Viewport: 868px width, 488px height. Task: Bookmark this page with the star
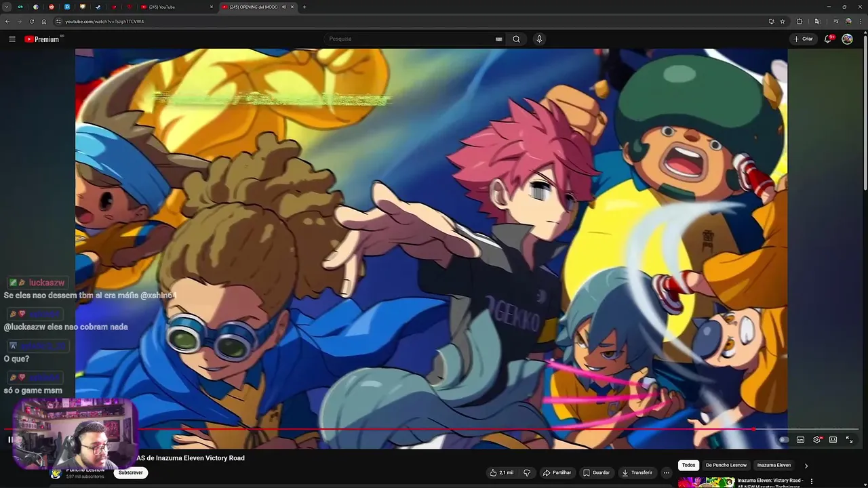click(783, 22)
